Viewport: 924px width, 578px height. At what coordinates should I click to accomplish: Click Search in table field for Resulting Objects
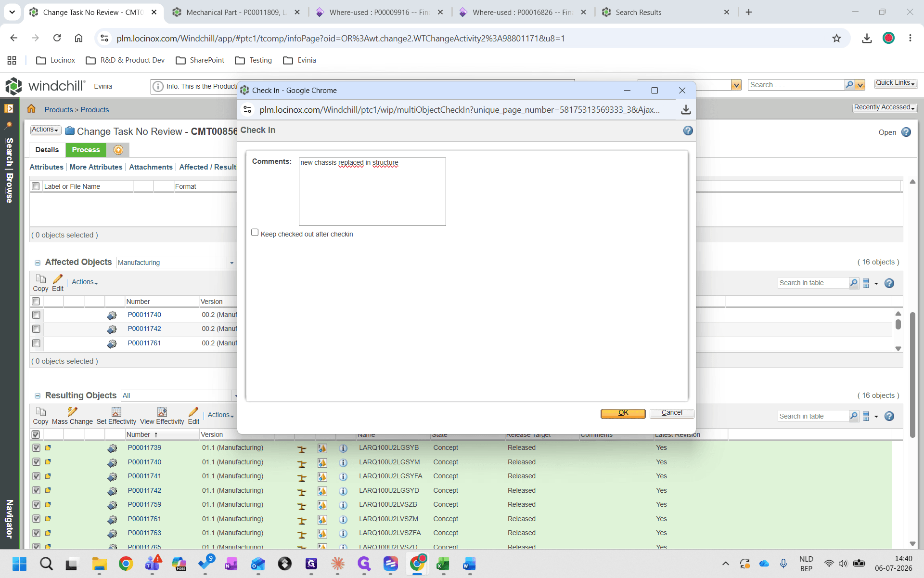click(813, 416)
